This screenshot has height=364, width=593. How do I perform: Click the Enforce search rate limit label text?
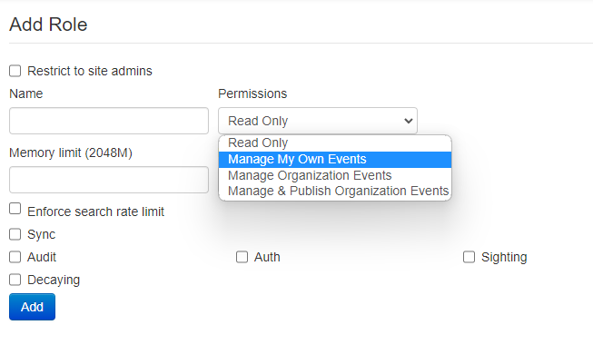click(95, 212)
